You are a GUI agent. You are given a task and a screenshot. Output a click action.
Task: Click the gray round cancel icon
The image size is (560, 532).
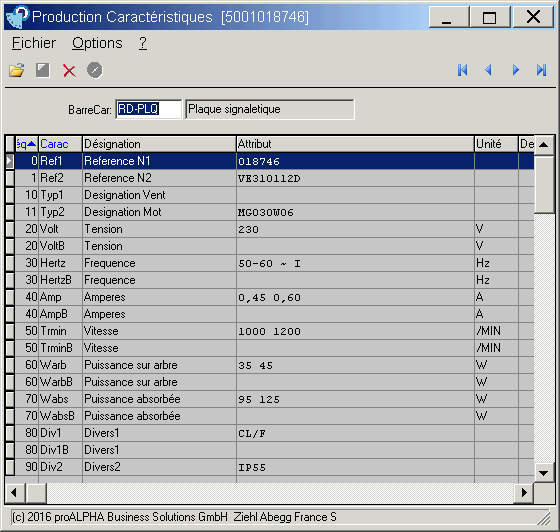click(x=95, y=70)
